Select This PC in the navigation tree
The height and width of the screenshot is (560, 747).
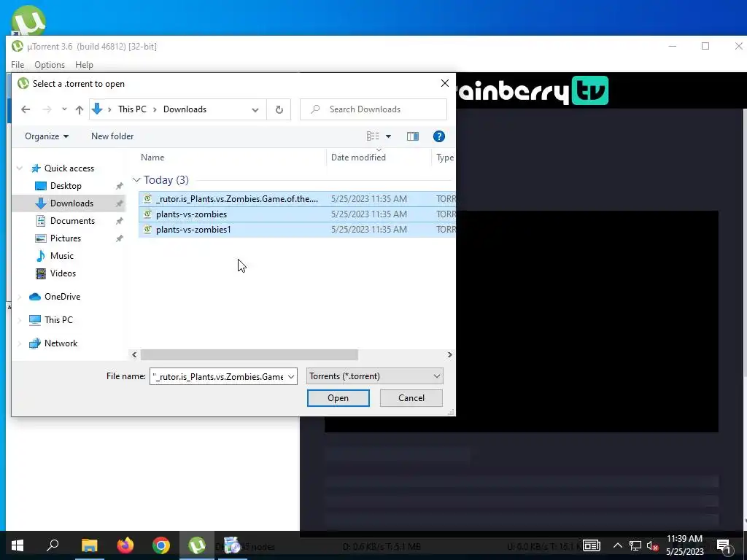pyautogui.click(x=58, y=320)
